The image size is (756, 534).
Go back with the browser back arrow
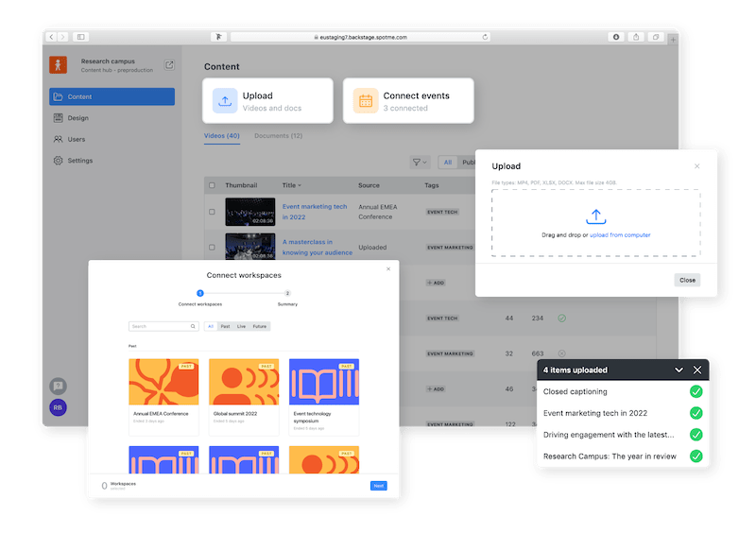51,37
